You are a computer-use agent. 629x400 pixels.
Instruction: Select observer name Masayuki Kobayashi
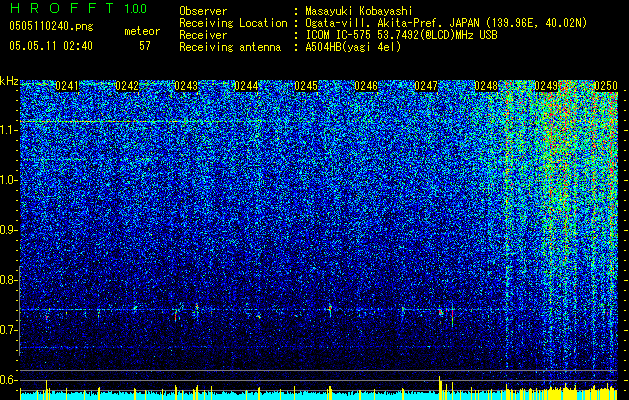click(x=359, y=12)
